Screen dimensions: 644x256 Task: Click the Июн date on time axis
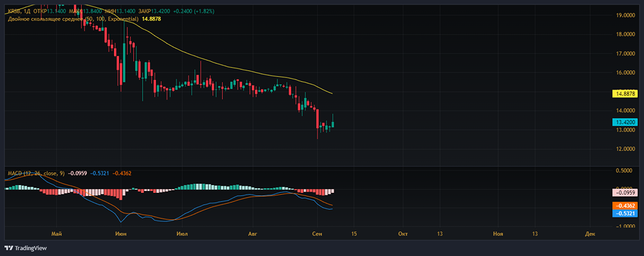click(x=121, y=234)
